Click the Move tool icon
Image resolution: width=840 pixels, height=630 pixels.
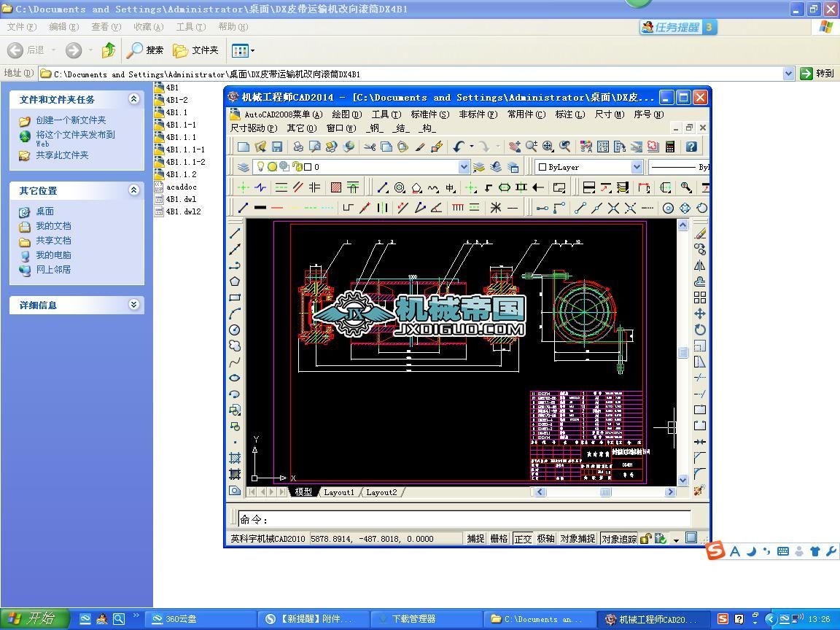700,314
